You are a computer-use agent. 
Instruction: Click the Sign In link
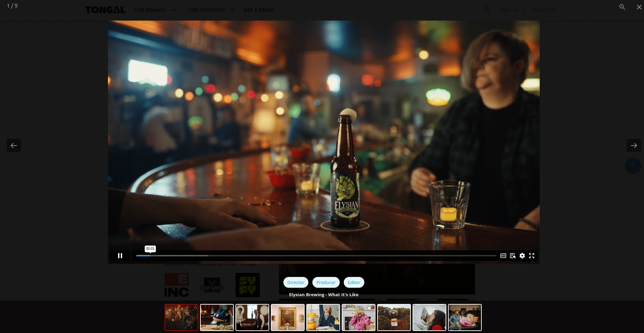coord(508,10)
